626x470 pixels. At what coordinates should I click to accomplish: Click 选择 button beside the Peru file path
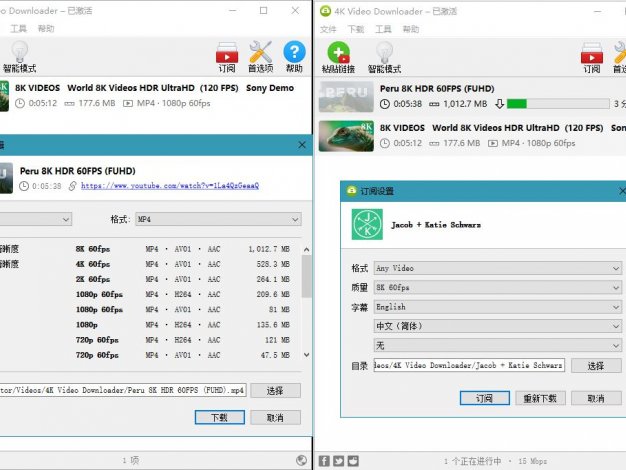[x=275, y=391]
